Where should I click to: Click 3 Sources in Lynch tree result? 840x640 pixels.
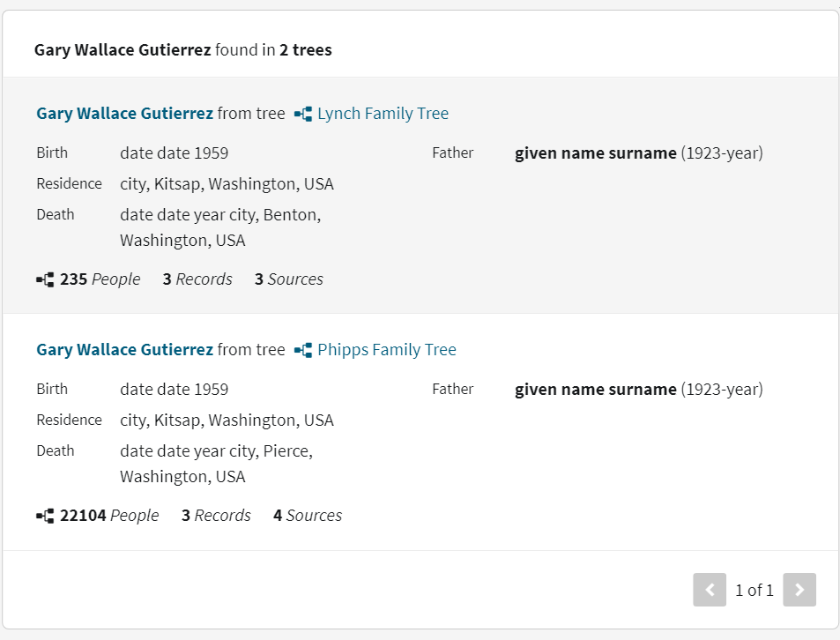pyautogui.click(x=289, y=279)
